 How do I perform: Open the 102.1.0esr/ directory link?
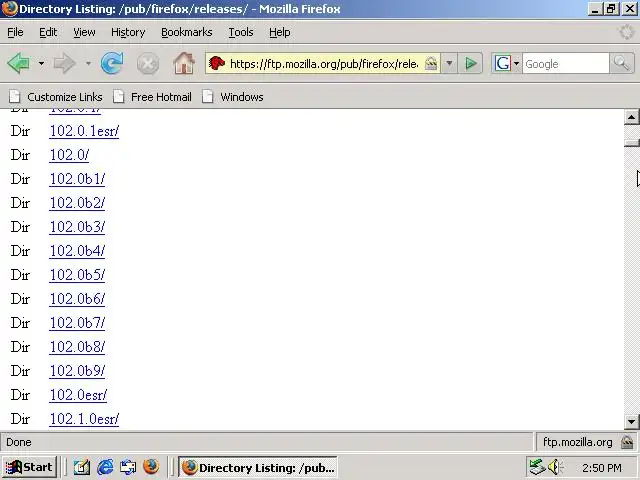tap(84, 419)
